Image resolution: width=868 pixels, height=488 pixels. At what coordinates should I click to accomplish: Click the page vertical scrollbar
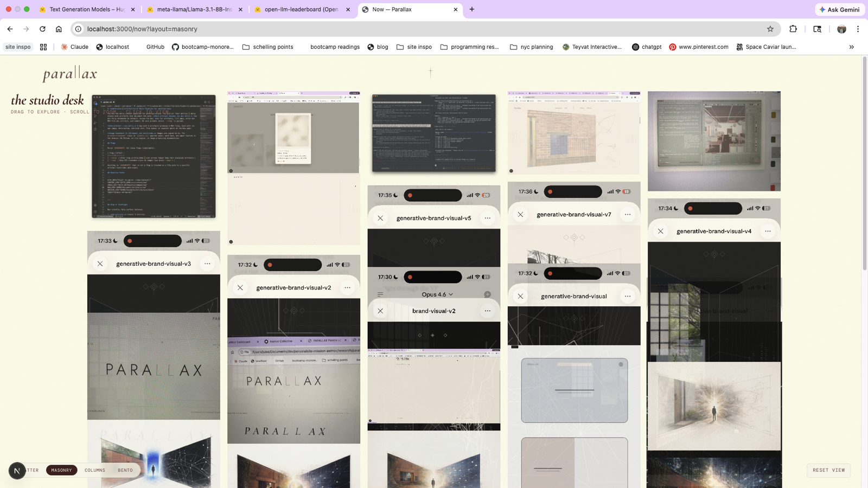864,217
